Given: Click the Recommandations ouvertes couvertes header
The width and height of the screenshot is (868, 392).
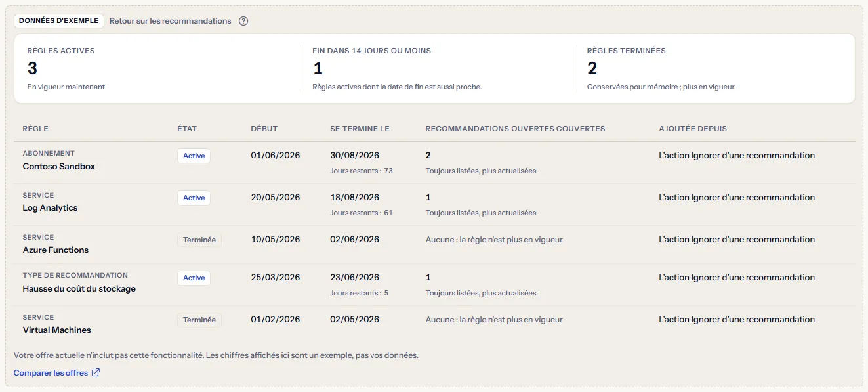Looking at the screenshot, I should coord(515,129).
